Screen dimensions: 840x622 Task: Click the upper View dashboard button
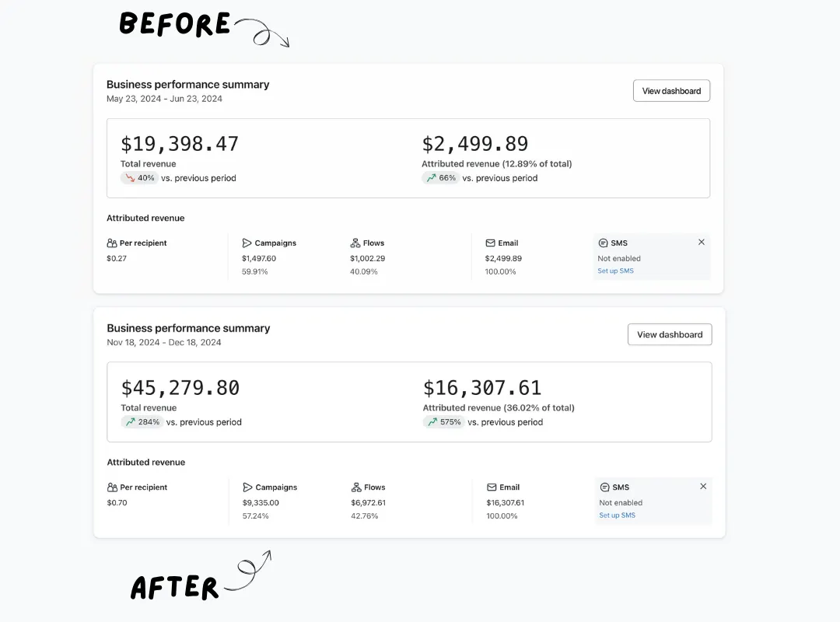pyautogui.click(x=671, y=90)
